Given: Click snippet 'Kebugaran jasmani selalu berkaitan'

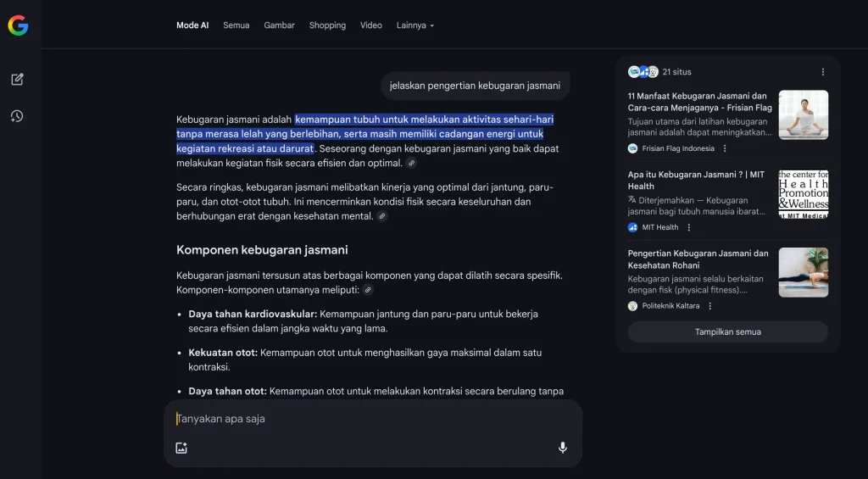Looking at the screenshot, I should point(697,284).
